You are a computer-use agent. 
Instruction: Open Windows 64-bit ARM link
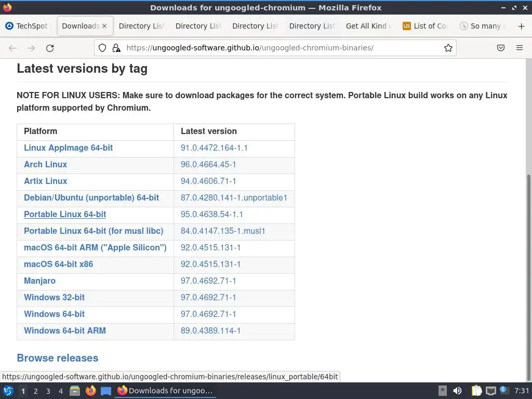tap(65, 331)
